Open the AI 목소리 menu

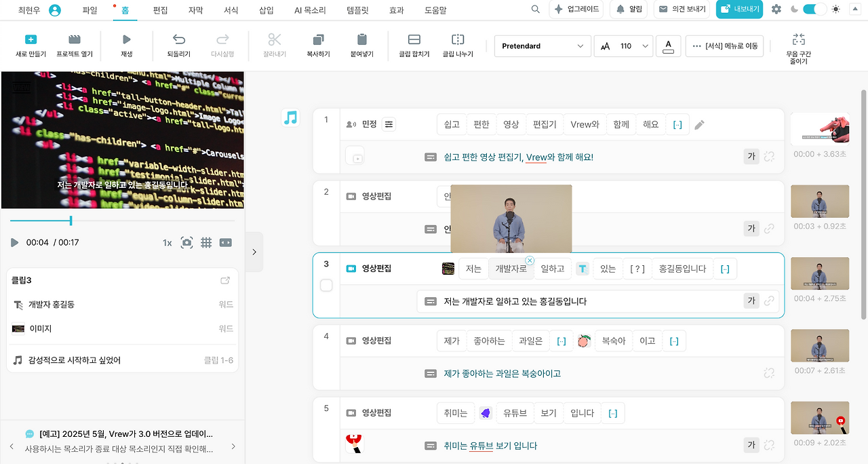(310, 10)
